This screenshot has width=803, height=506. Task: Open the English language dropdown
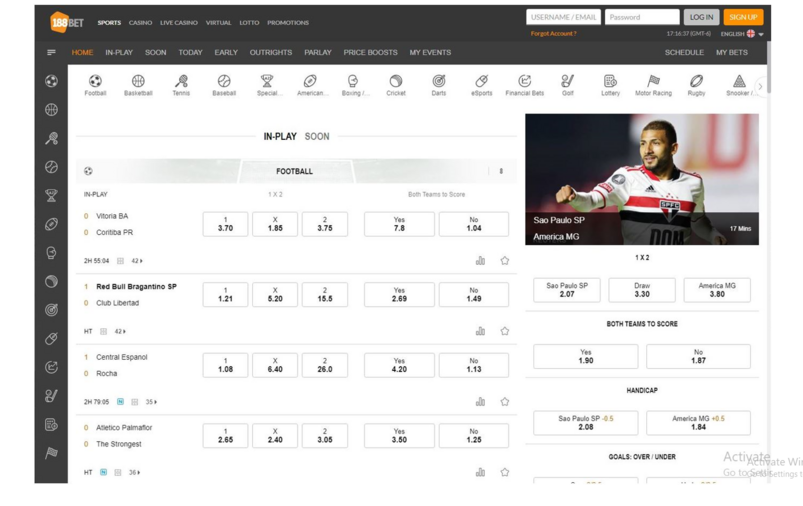[x=741, y=34]
